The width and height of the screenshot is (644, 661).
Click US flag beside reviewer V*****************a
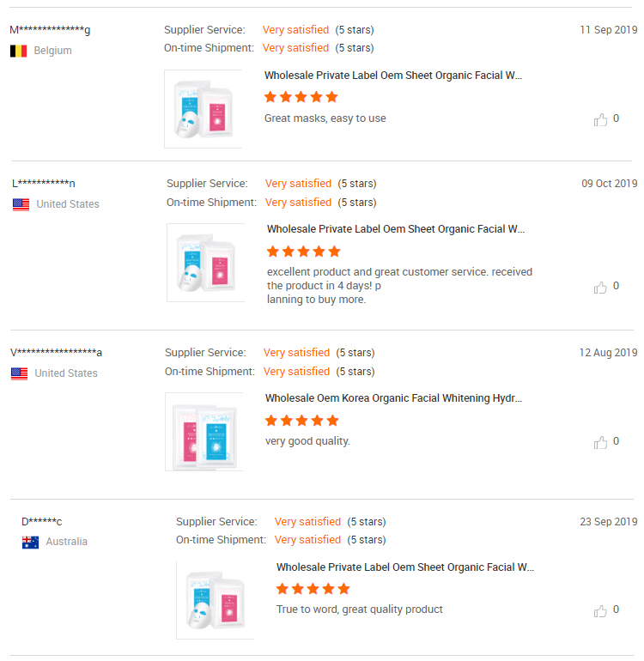[x=20, y=373]
